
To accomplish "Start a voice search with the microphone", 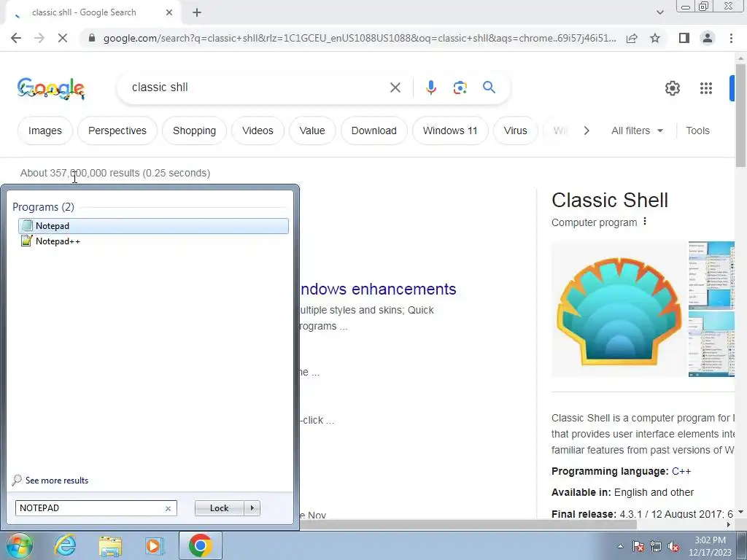I will (x=430, y=87).
